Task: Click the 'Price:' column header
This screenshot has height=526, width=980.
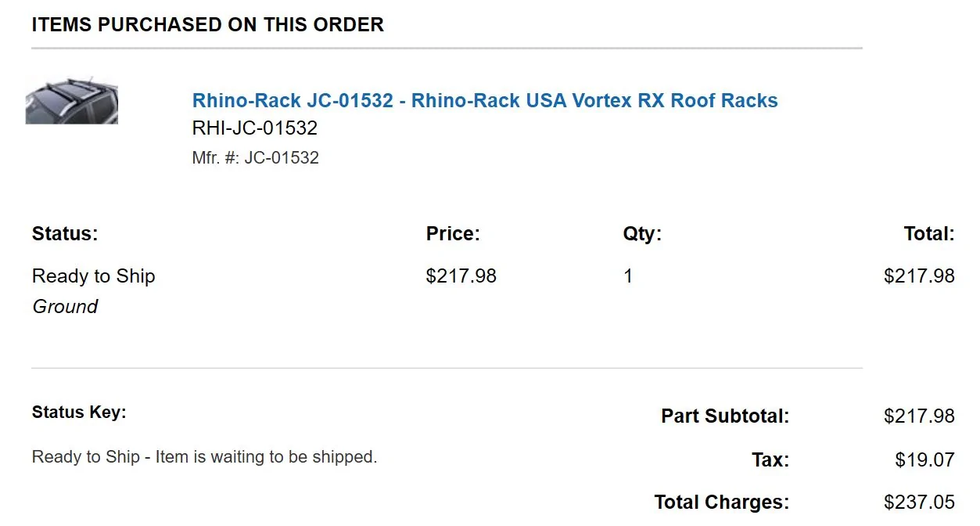Action: [453, 233]
